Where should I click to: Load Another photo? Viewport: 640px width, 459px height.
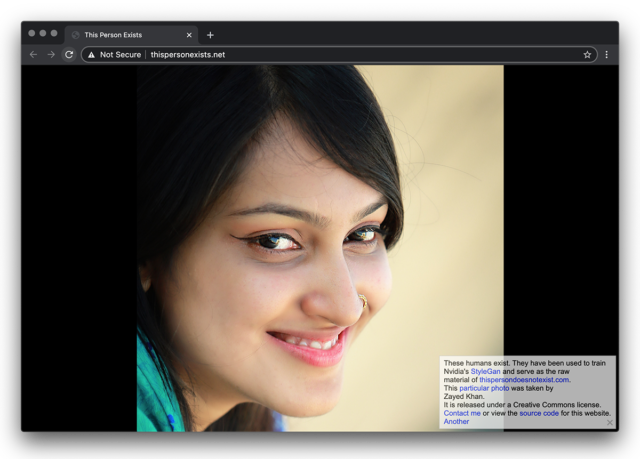click(456, 421)
